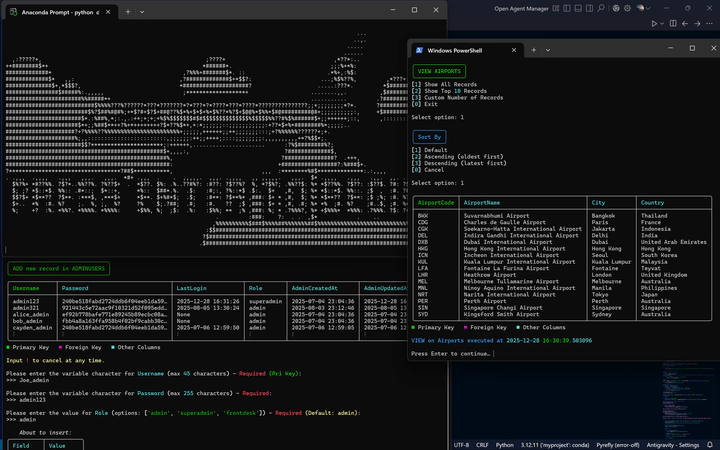This screenshot has height=450, width=720.
Task: Click the Run play icon in editor
Action: [655, 22]
